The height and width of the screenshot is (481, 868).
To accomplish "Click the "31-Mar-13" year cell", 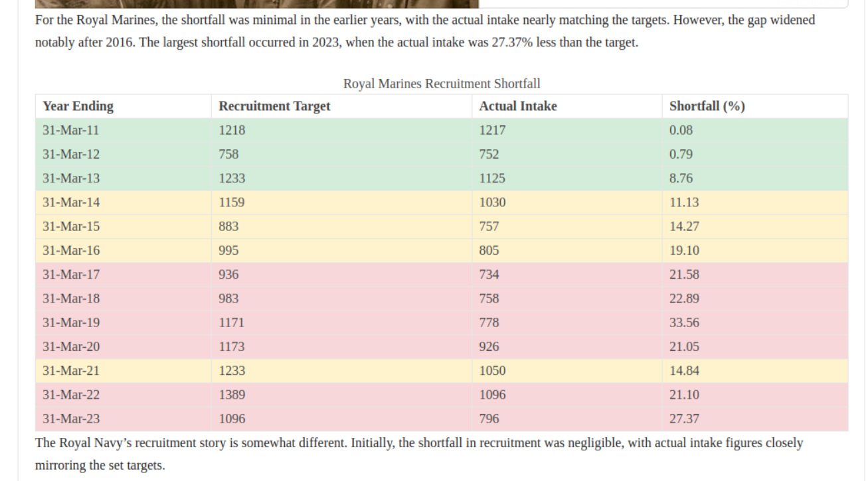I will click(124, 178).
